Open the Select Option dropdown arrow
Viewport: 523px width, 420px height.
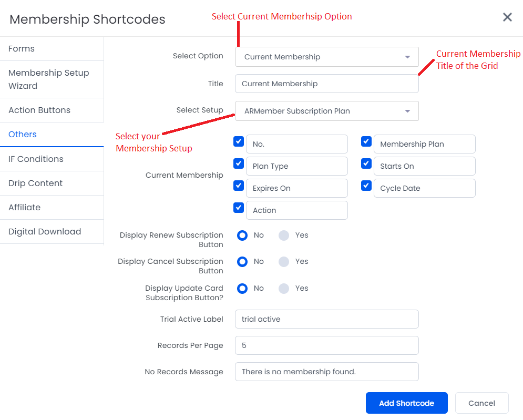click(x=407, y=57)
